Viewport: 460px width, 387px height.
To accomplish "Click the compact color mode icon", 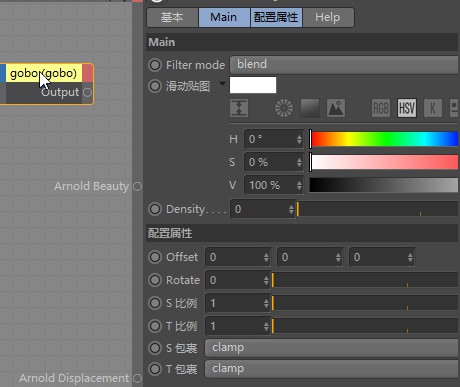I will pyautogui.click(x=239, y=108).
